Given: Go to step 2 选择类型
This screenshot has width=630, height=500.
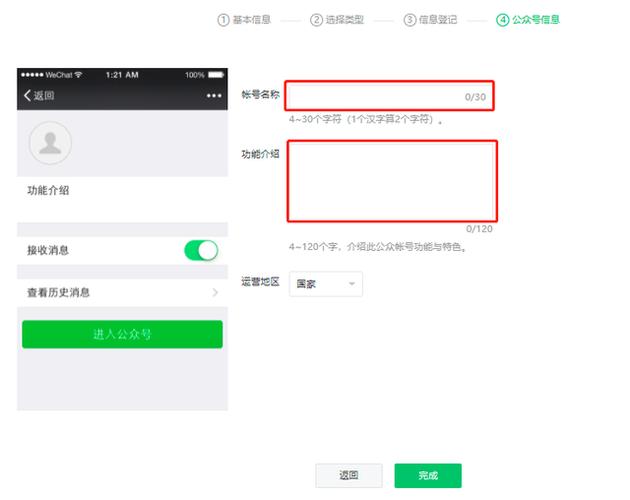Looking at the screenshot, I should (x=337, y=20).
